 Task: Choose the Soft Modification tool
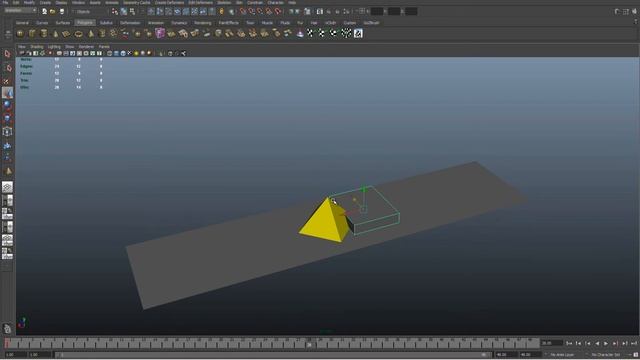(7, 145)
